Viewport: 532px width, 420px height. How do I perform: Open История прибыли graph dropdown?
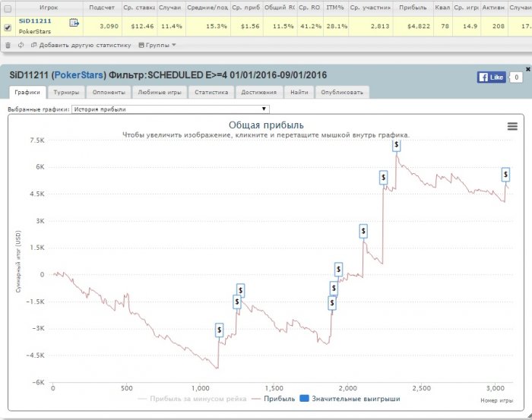click(170, 109)
